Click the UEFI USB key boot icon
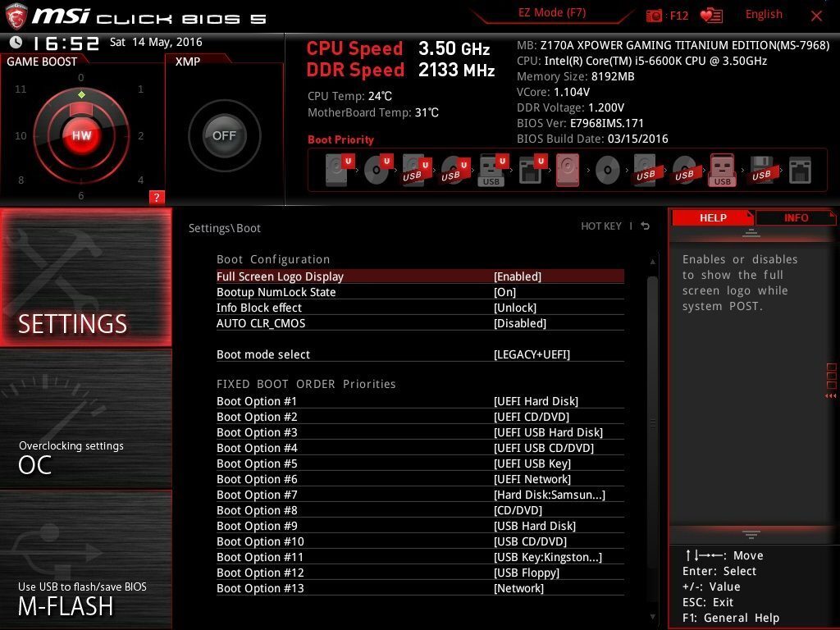This screenshot has width=840, height=630. point(493,171)
